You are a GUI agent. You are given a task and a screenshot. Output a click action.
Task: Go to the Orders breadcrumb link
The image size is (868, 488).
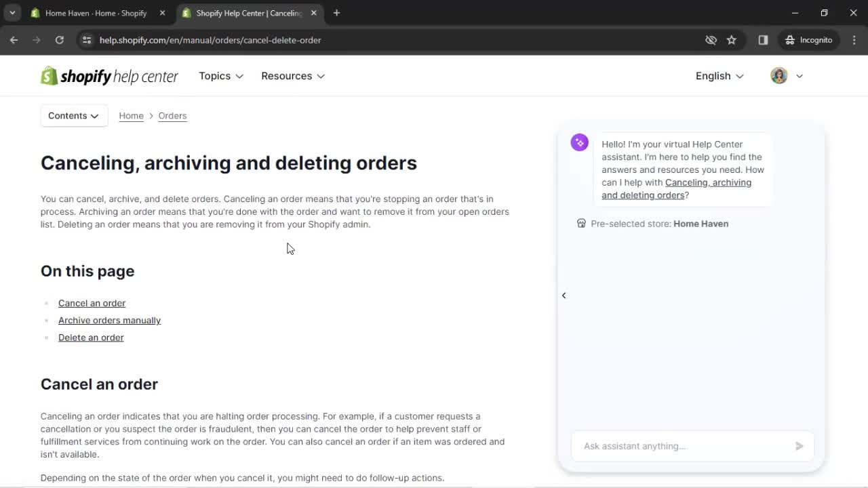click(172, 116)
